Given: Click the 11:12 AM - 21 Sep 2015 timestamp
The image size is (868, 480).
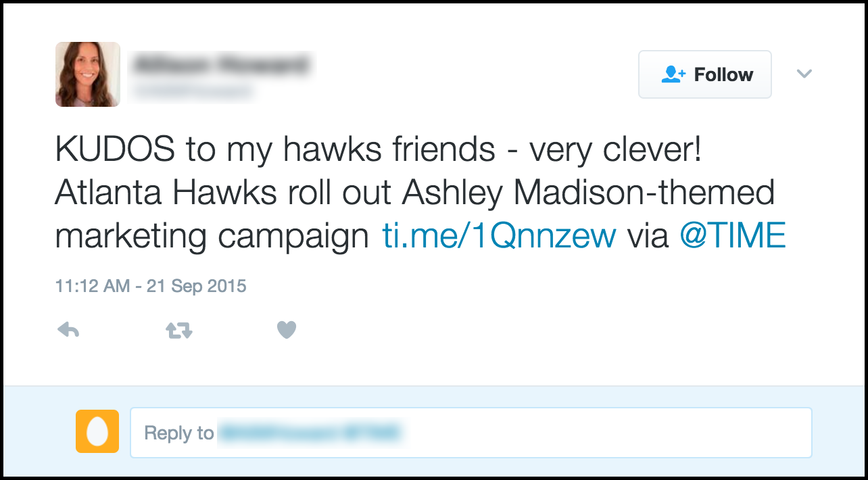Looking at the screenshot, I should tap(151, 286).
